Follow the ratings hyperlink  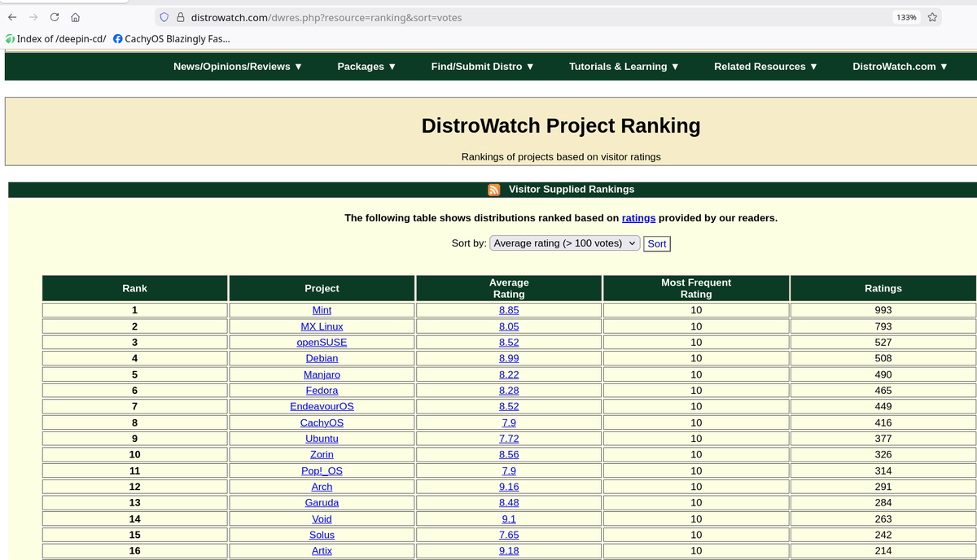(x=638, y=217)
